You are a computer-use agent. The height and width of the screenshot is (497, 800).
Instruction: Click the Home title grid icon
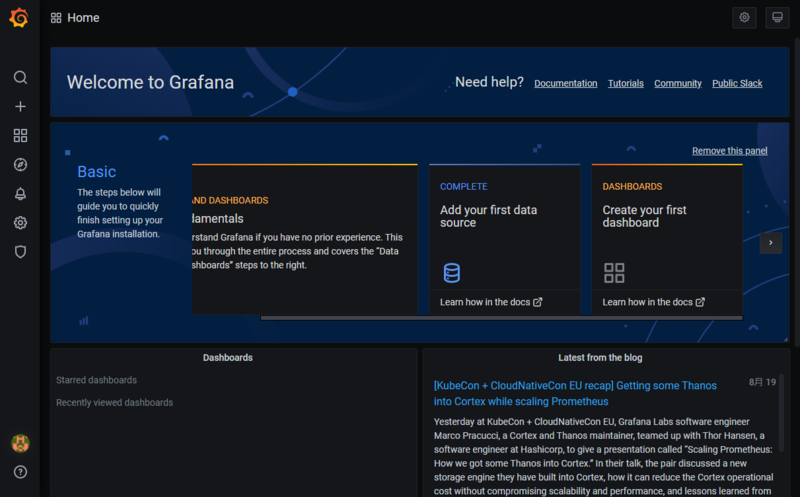coord(56,18)
